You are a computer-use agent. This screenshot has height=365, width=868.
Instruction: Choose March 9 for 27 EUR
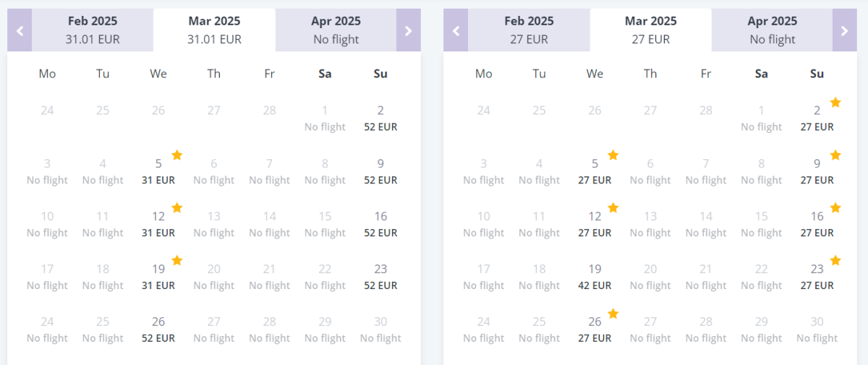coord(817,171)
